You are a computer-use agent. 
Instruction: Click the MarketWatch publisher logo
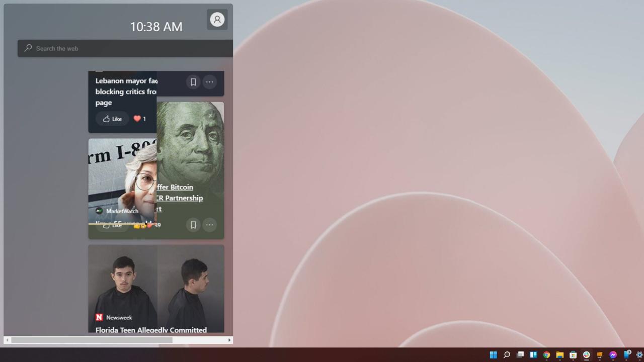[99, 211]
